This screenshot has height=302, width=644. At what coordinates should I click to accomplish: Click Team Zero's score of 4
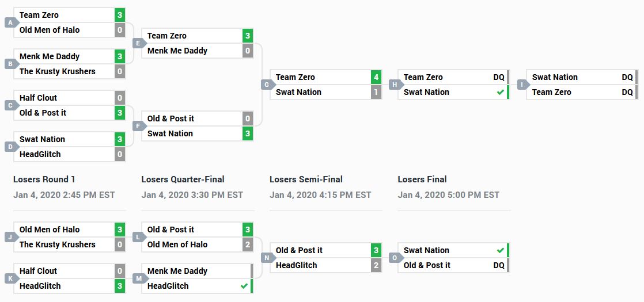(376, 77)
